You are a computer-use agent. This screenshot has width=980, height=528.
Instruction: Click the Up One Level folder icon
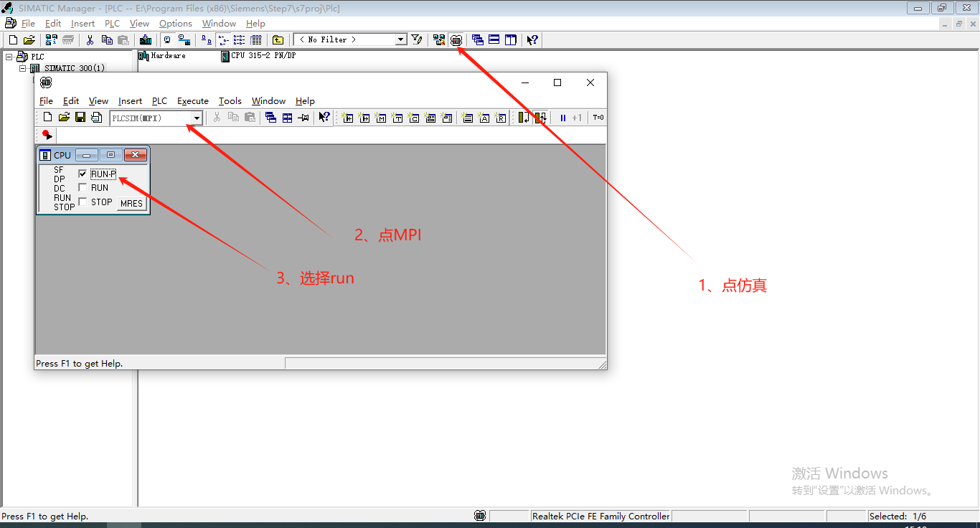[278, 40]
